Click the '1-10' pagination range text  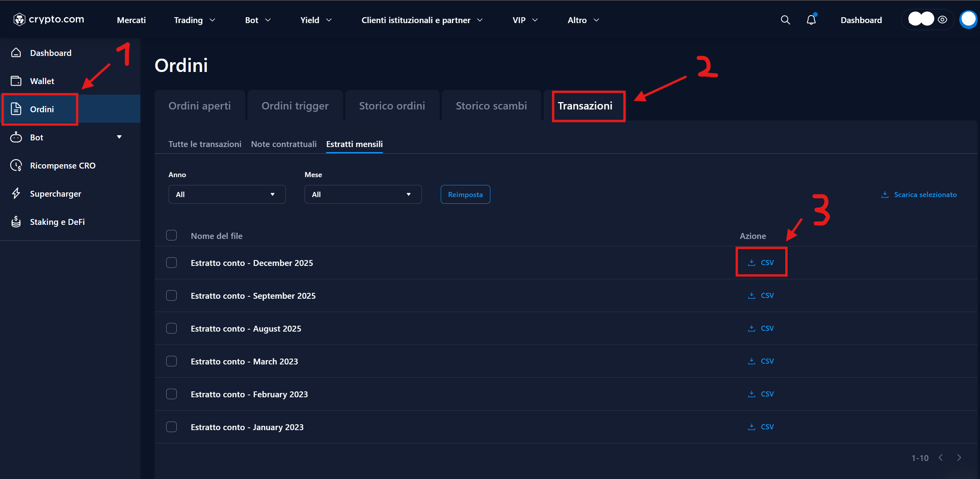(920, 458)
